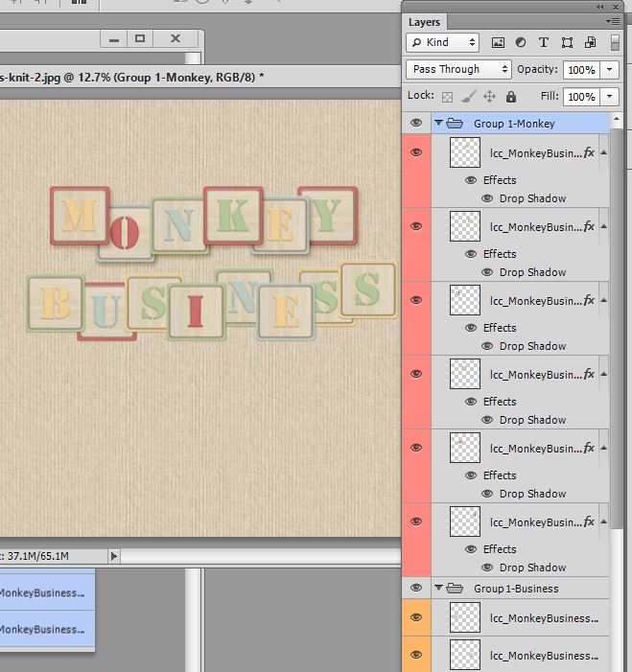Open the Pass Through blend mode dropdown

point(458,69)
